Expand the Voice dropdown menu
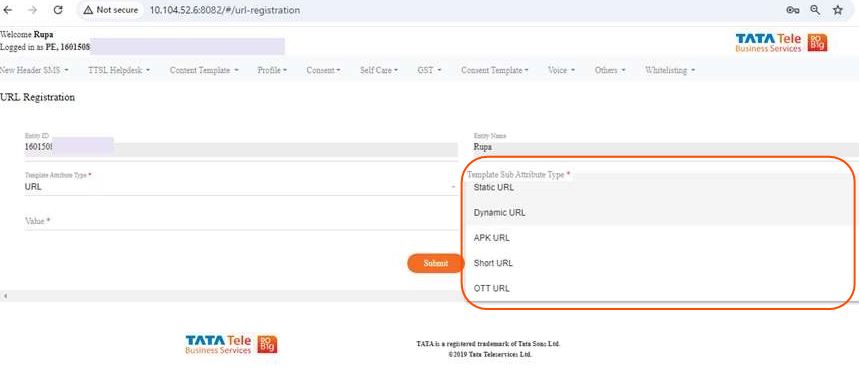 click(x=562, y=70)
